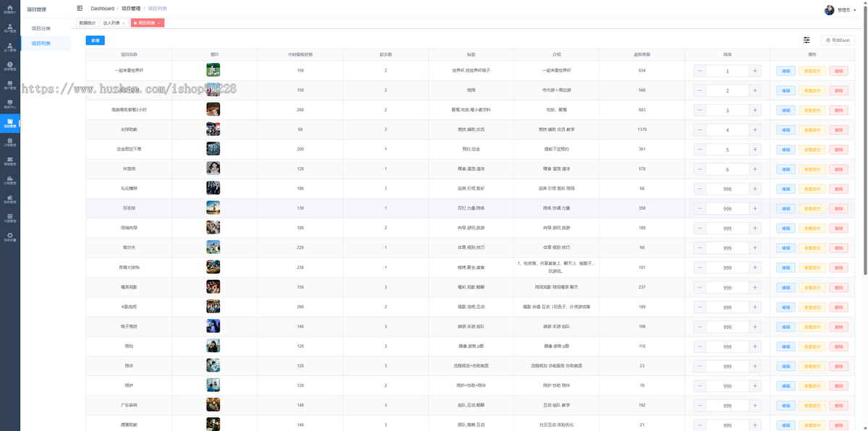Viewport: 868px width, 431px height.
Task: Open the 台球助教 thumbnail image
Action: coord(213,129)
